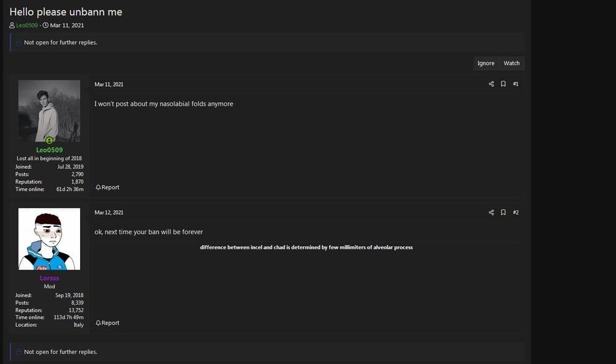The height and width of the screenshot is (364, 616).
Task: Open Leo0509's profile from the thread header
Action: pyautogui.click(x=27, y=25)
